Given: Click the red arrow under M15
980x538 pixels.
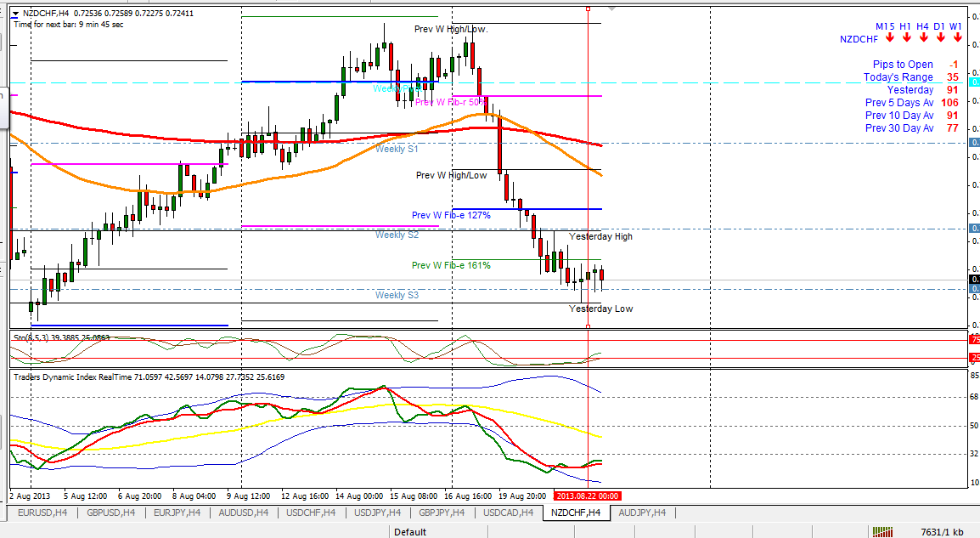Looking at the screenshot, I should 890,38.
